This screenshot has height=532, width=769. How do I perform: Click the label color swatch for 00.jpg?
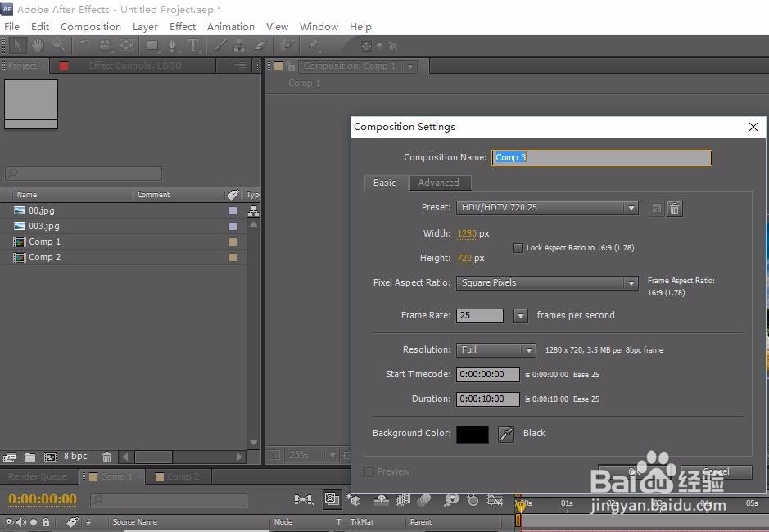pos(233,211)
